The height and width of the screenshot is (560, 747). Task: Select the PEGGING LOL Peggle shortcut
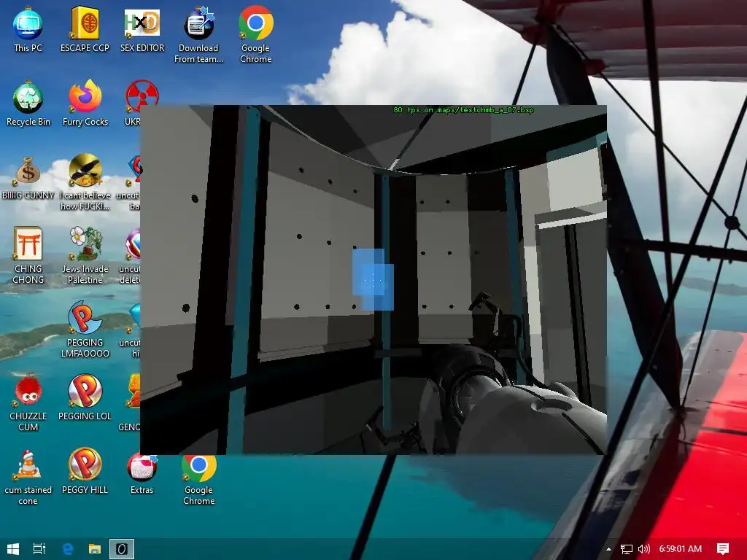[x=85, y=397]
